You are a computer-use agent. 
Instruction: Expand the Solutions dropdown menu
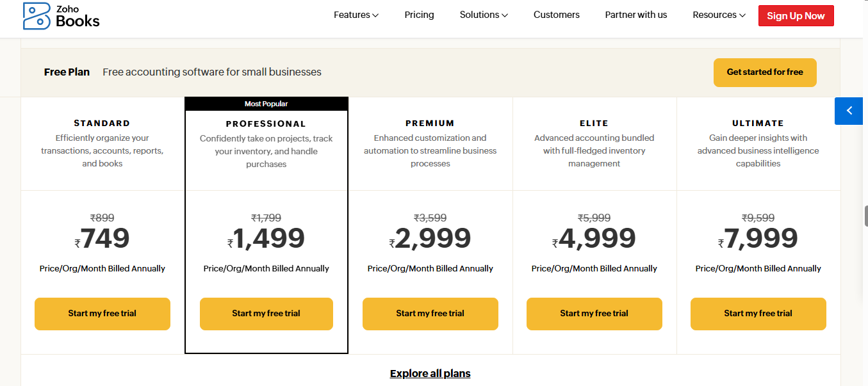[484, 15]
